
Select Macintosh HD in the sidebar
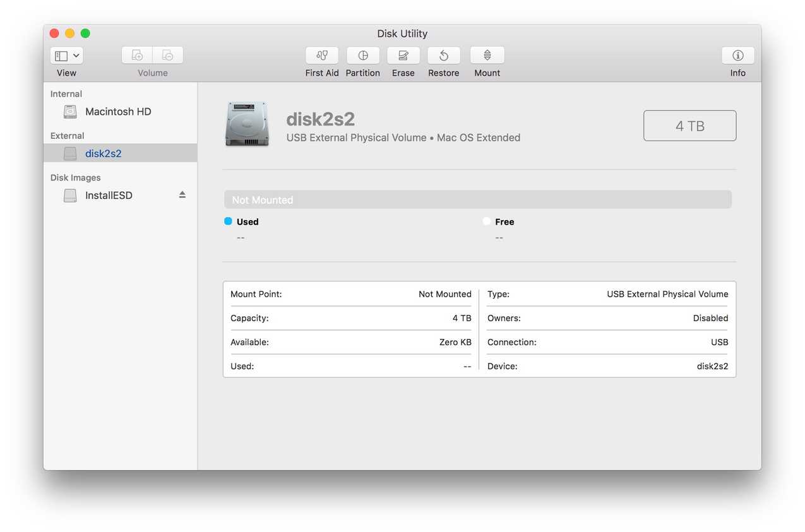[x=118, y=111]
